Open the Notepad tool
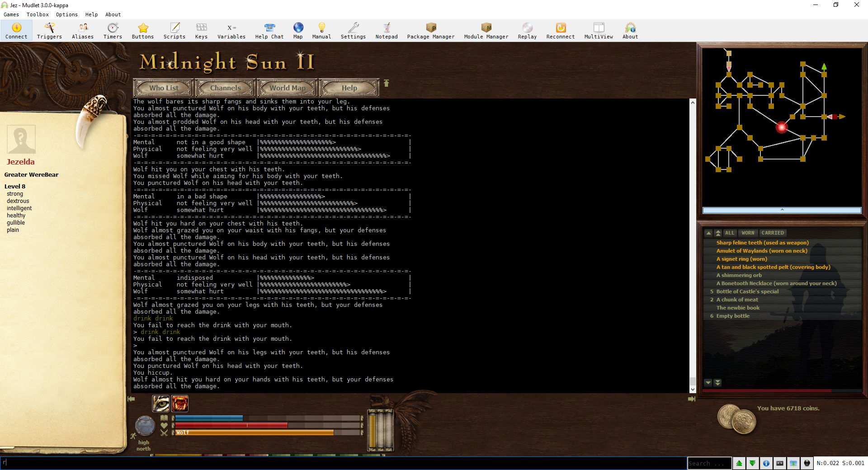 tap(387, 31)
